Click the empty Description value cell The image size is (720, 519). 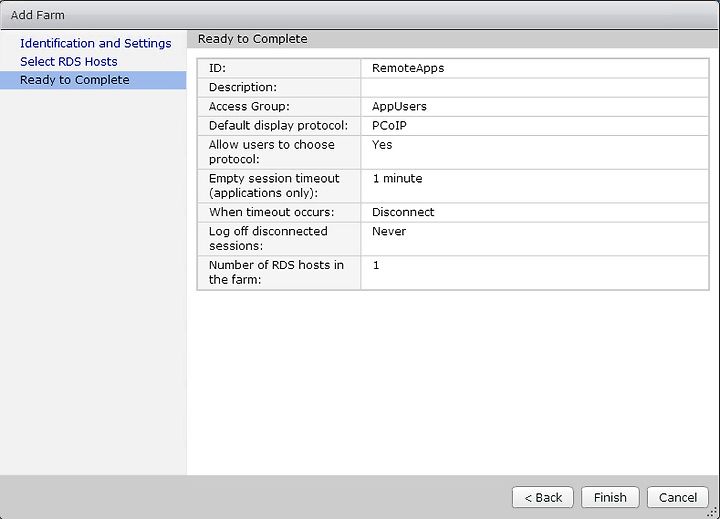(x=535, y=87)
